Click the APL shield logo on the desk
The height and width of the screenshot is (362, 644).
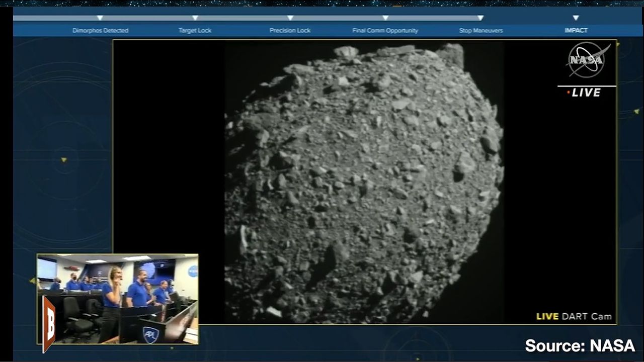[x=150, y=334]
